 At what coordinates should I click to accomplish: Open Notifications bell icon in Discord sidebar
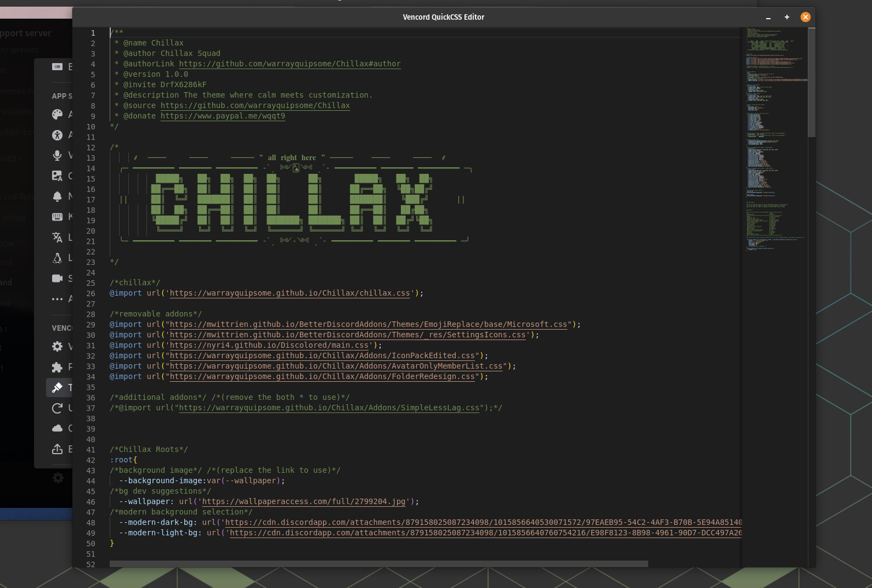57,196
